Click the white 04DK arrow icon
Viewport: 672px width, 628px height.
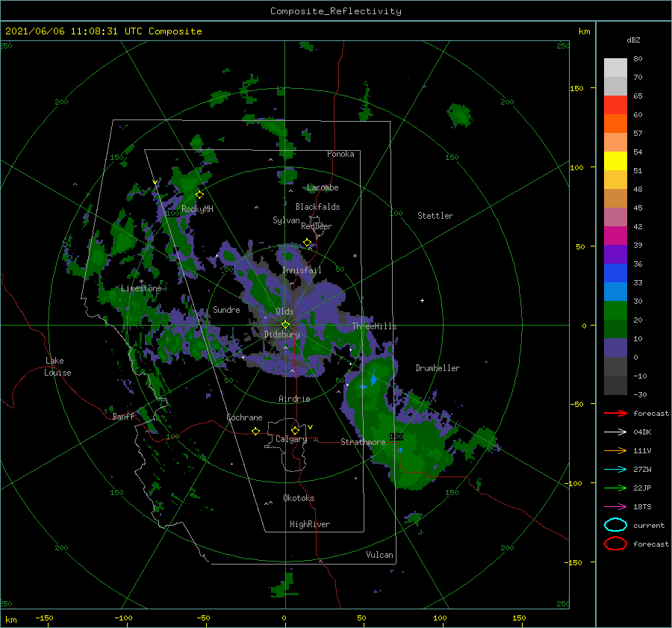615,432
